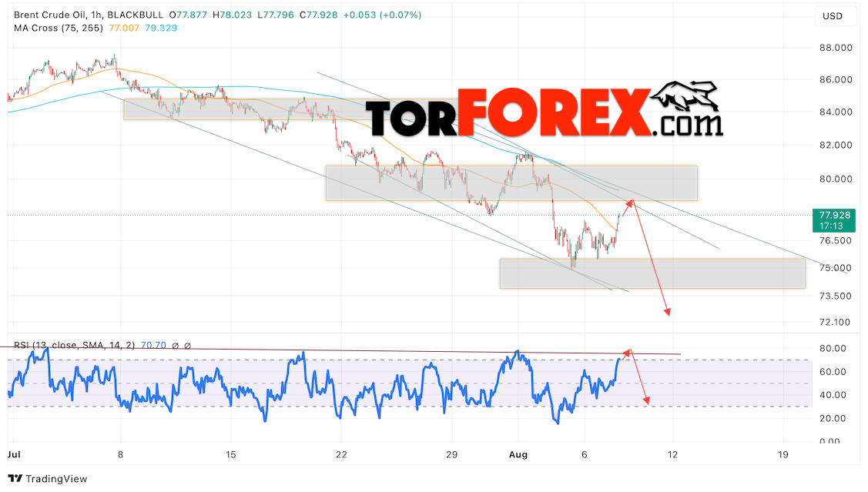Click the RSI 60.00 scale label
This screenshot has height=492, width=868.
(x=833, y=372)
